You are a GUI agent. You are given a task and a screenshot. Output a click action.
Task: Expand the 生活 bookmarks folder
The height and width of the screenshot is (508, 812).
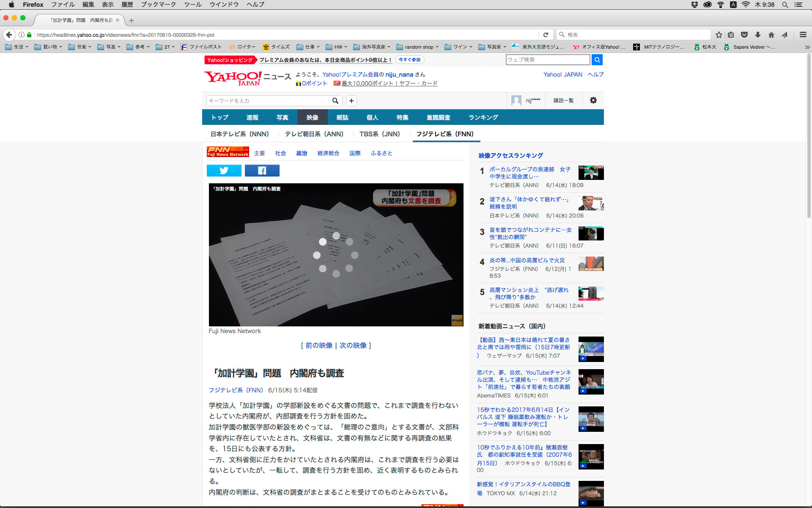tap(17, 47)
